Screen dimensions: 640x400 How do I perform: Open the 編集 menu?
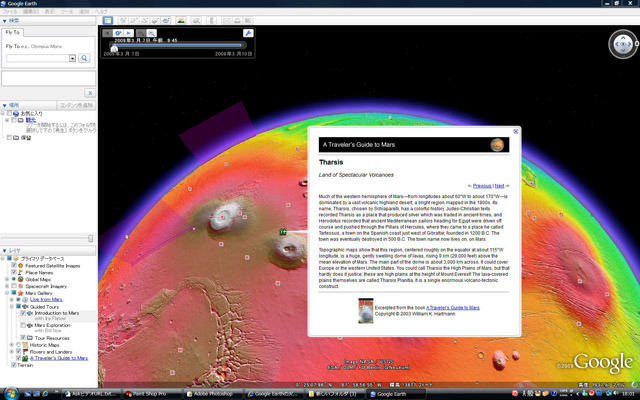(31, 11)
